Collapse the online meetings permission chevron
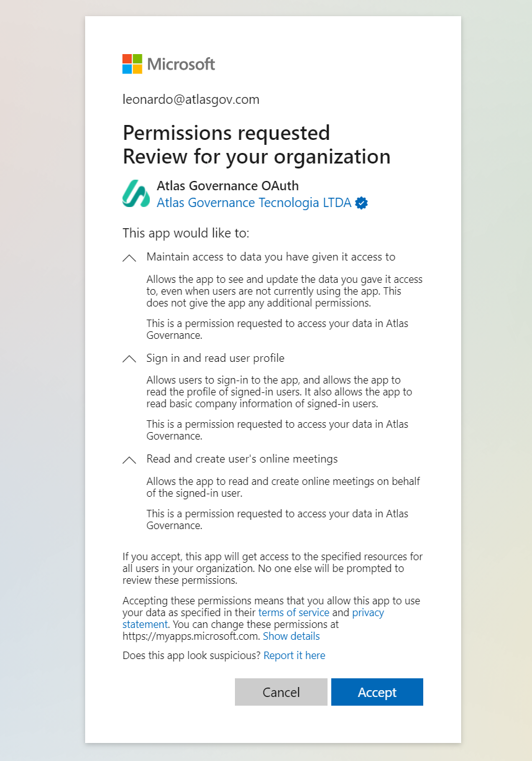 click(x=129, y=459)
